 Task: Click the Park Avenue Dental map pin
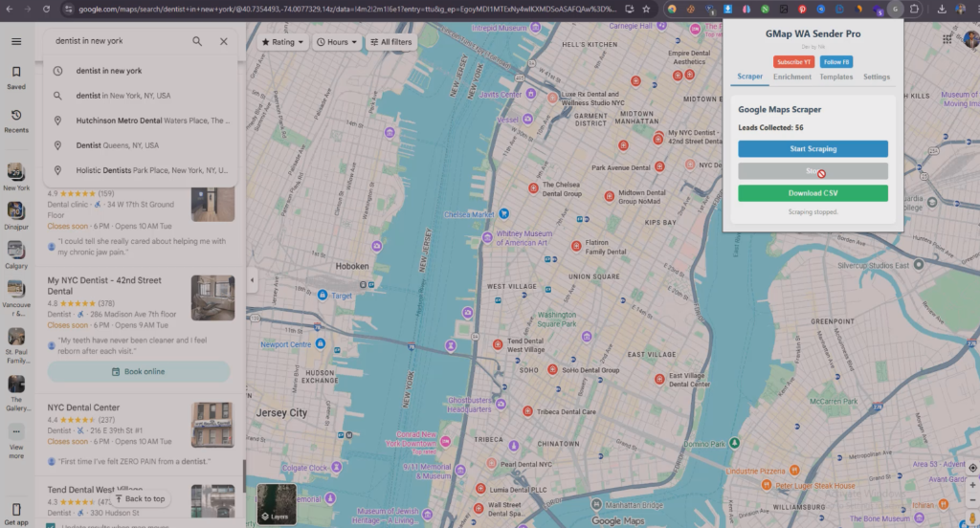659,166
